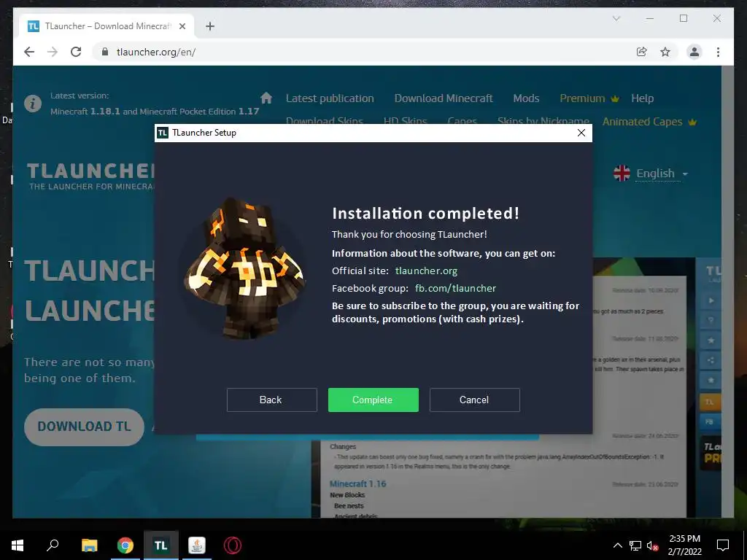Switch to Chrome in taskbar

pos(125,545)
